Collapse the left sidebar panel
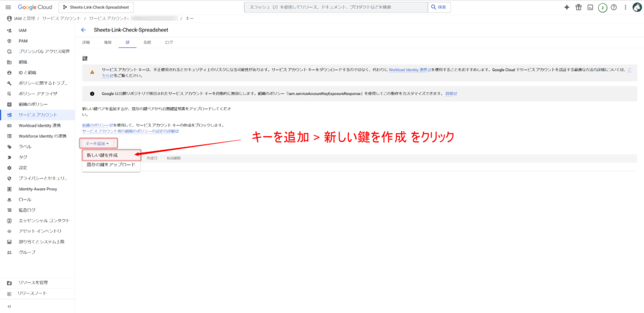Screen dimensions: 644x313 click(9, 307)
